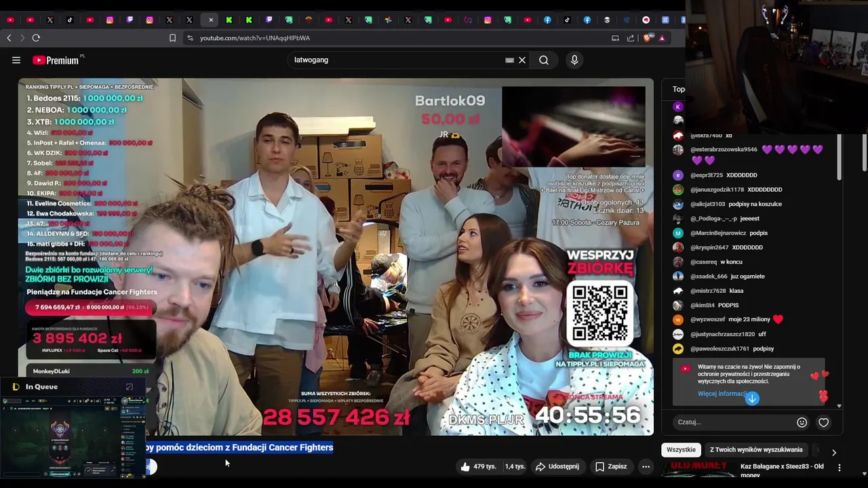Open site settings icon beside URL

[190, 38]
